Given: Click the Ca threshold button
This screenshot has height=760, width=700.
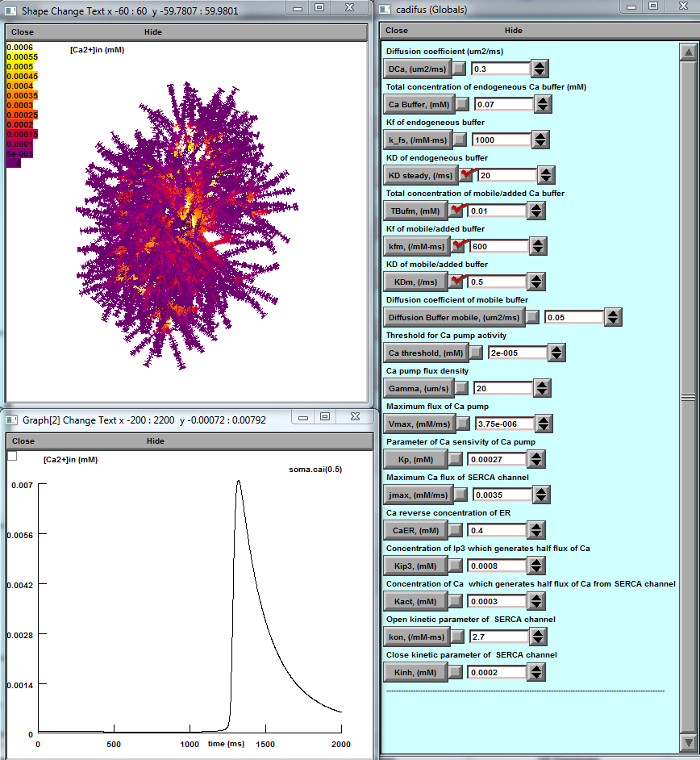Looking at the screenshot, I should point(426,353).
